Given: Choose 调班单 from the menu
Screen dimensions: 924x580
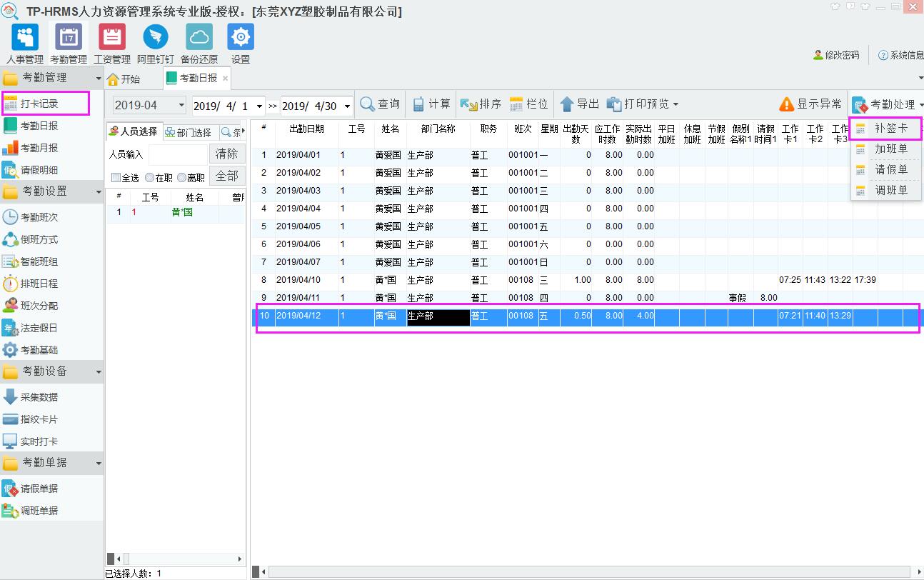Looking at the screenshot, I should click(x=885, y=191).
